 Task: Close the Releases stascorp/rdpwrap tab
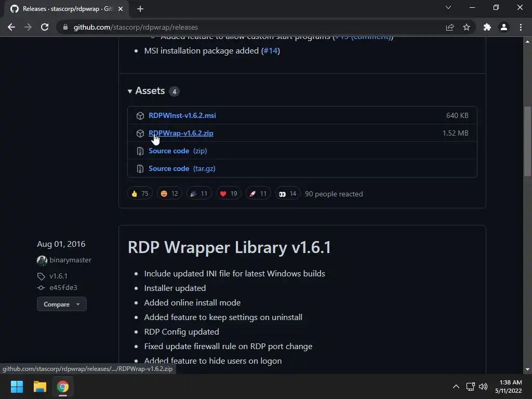[121, 9]
